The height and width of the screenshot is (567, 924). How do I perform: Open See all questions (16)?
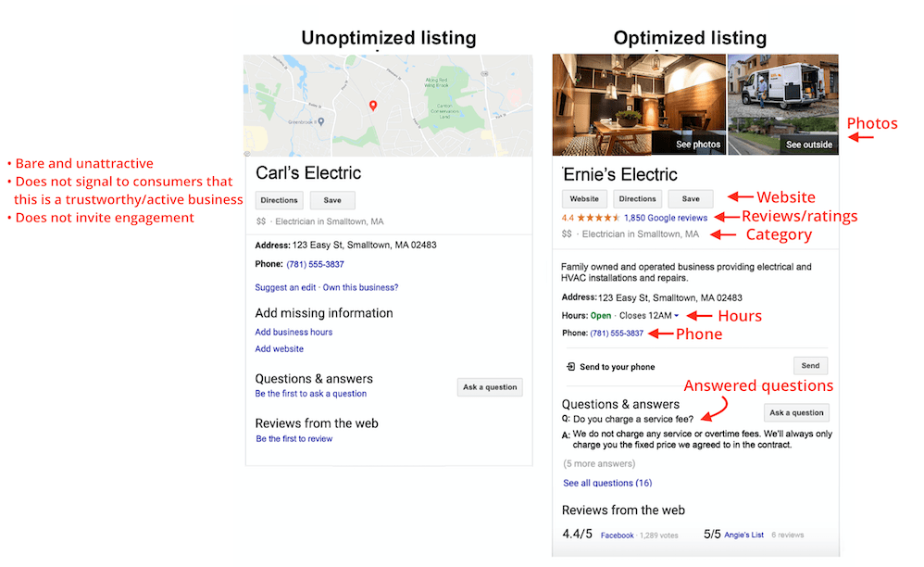click(x=607, y=483)
